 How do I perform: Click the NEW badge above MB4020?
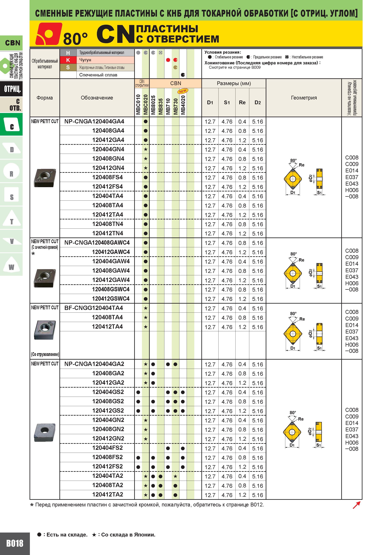click(183, 91)
